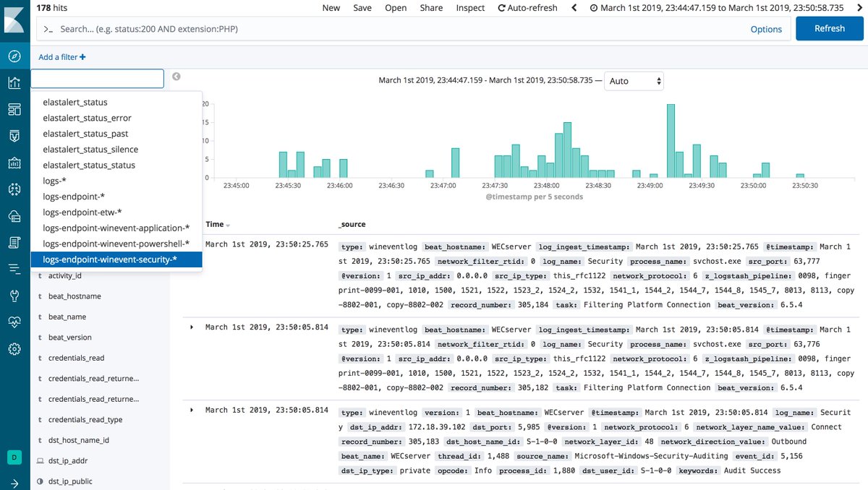Click the blue Refresh button

coord(830,28)
